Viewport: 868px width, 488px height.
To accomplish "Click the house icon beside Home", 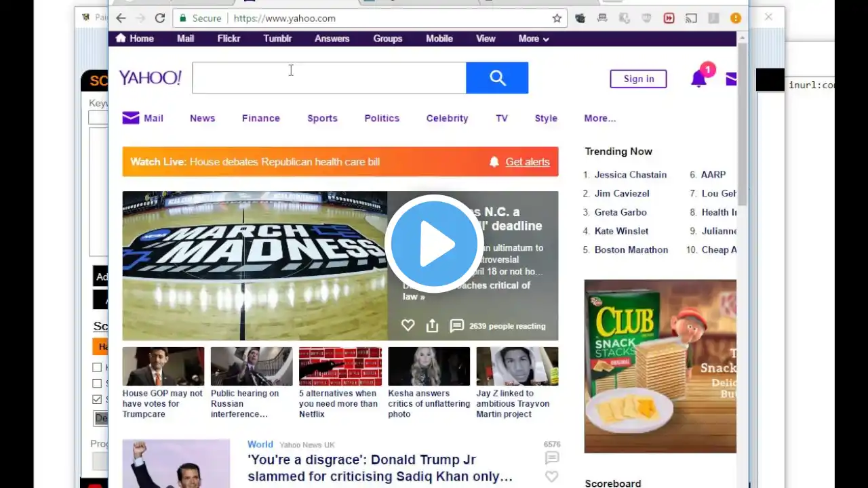I will [121, 38].
